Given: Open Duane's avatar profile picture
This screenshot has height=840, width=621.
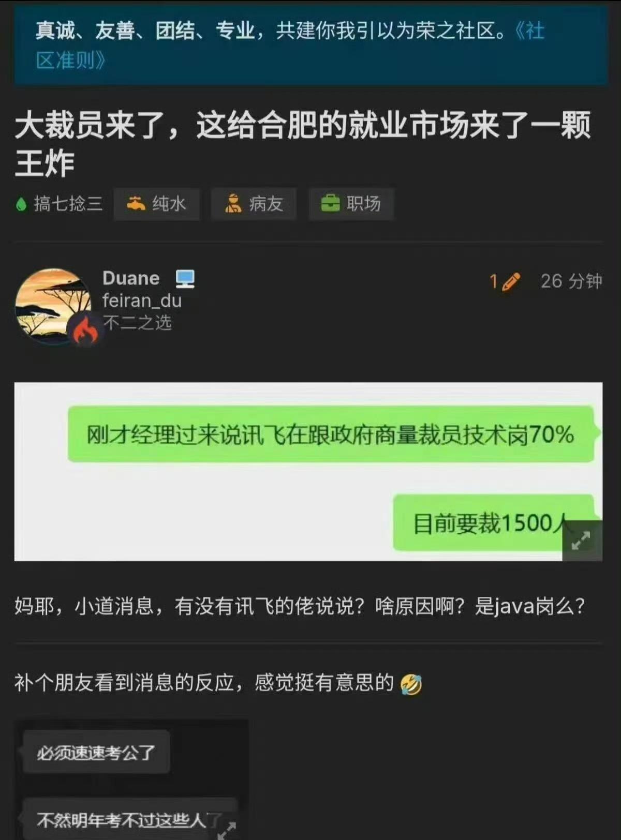Looking at the screenshot, I should coord(53,306).
